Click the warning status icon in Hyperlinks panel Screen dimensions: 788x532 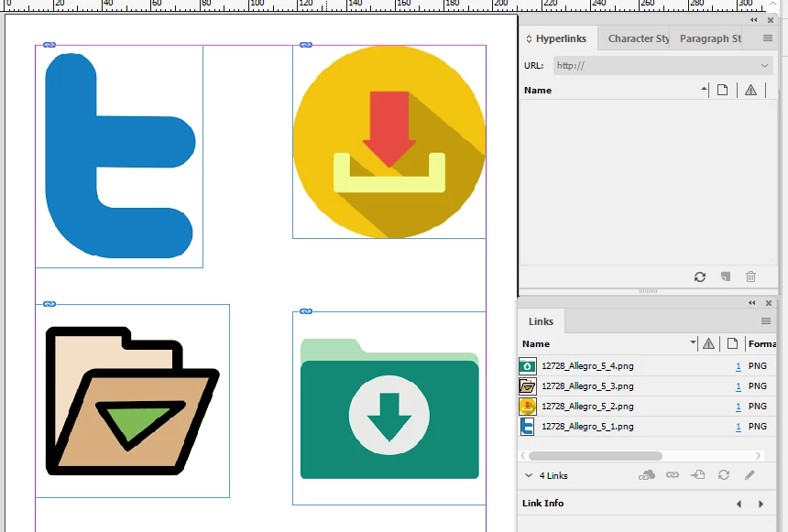[x=750, y=90]
